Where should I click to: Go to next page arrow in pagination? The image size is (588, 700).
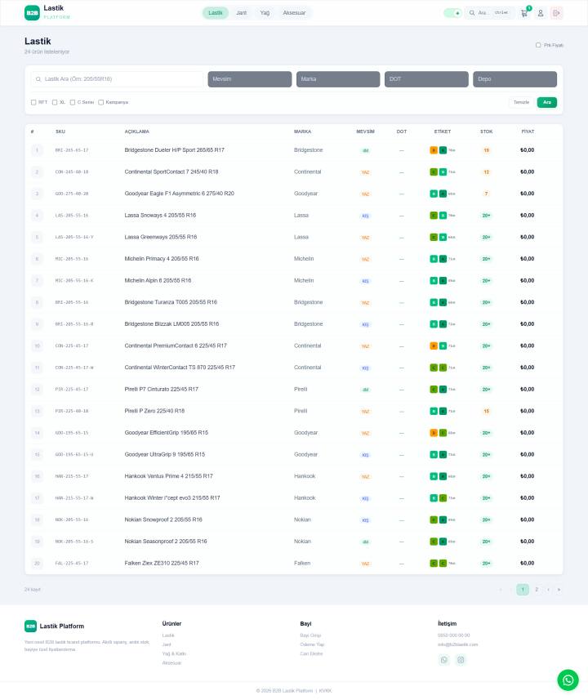[548, 590]
